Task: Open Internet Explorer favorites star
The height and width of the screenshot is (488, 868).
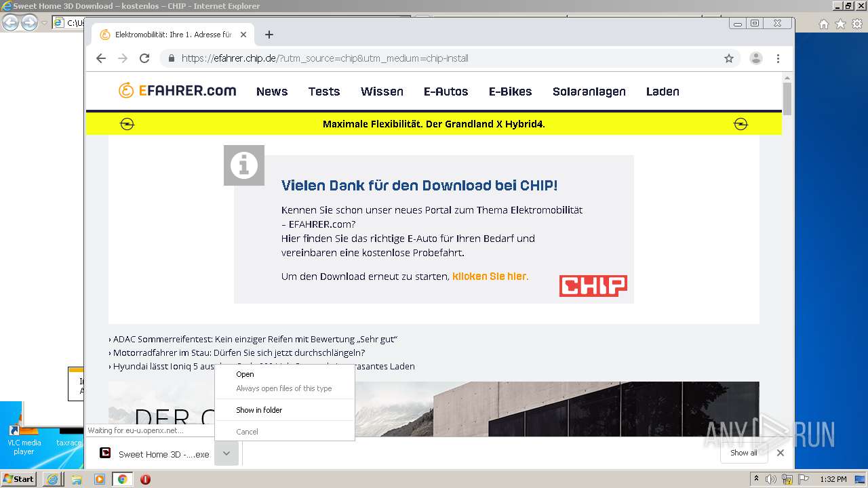Action: (x=840, y=24)
